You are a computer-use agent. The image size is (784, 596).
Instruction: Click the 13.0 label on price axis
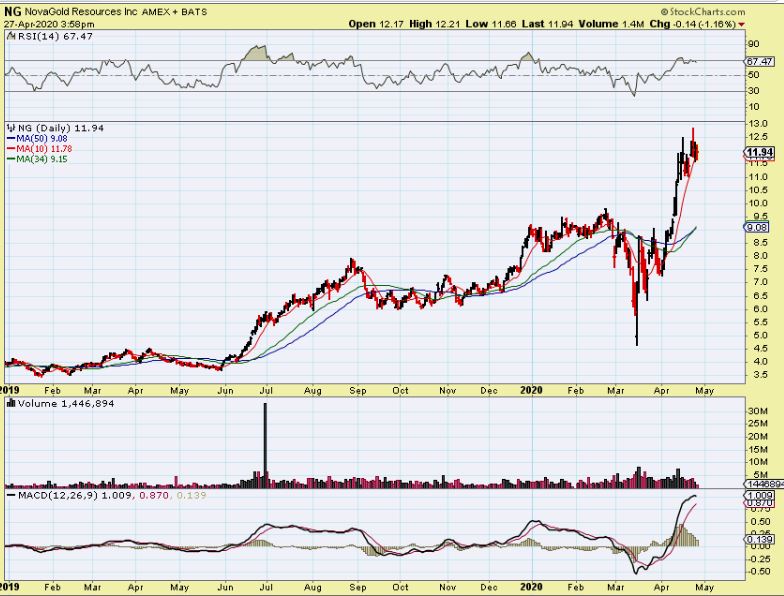[758, 124]
